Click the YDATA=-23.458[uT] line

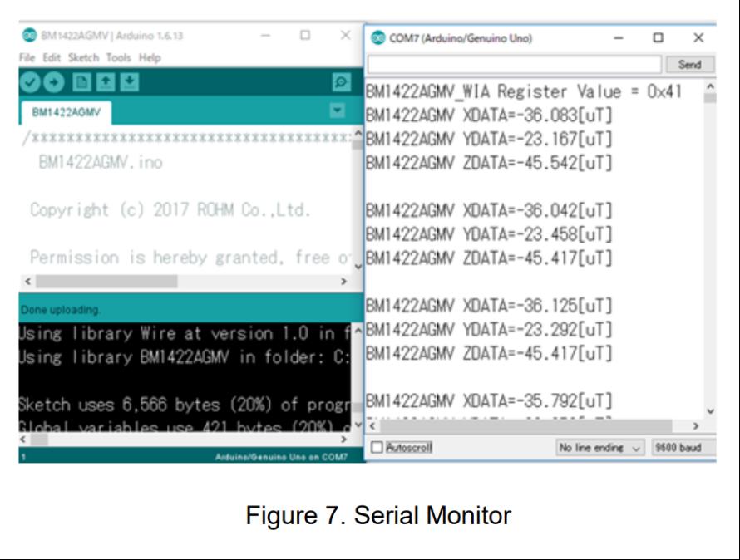click(489, 234)
